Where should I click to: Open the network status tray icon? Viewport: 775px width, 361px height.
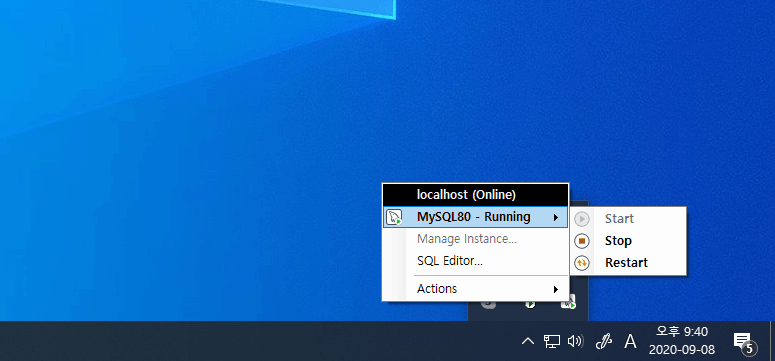click(552, 341)
